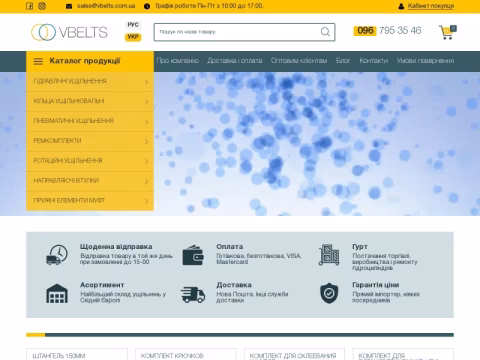Click Доставка heading text
Image resolution: width=480 pixels, height=360 pixels.
(x=234, y=285)
